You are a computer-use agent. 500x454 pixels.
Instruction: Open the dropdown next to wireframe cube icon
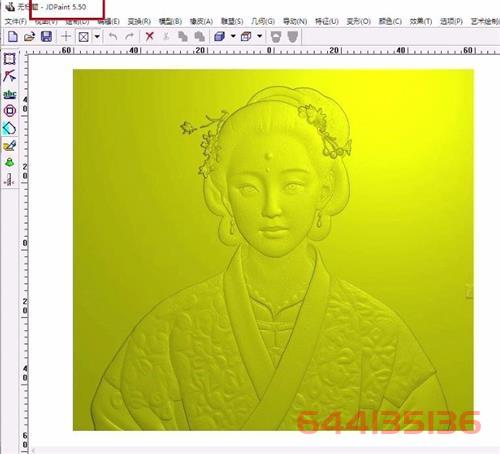260,36
